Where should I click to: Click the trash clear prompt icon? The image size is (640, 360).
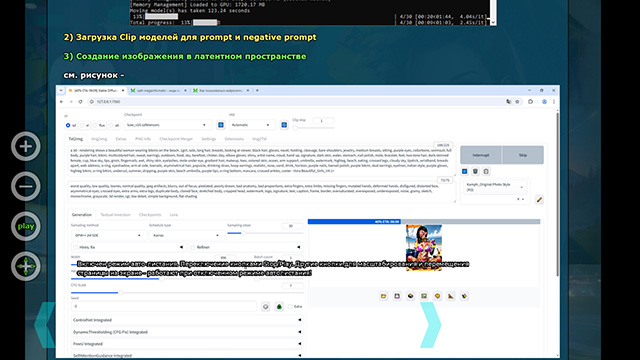pyautogui.click(x=475, y=171)
